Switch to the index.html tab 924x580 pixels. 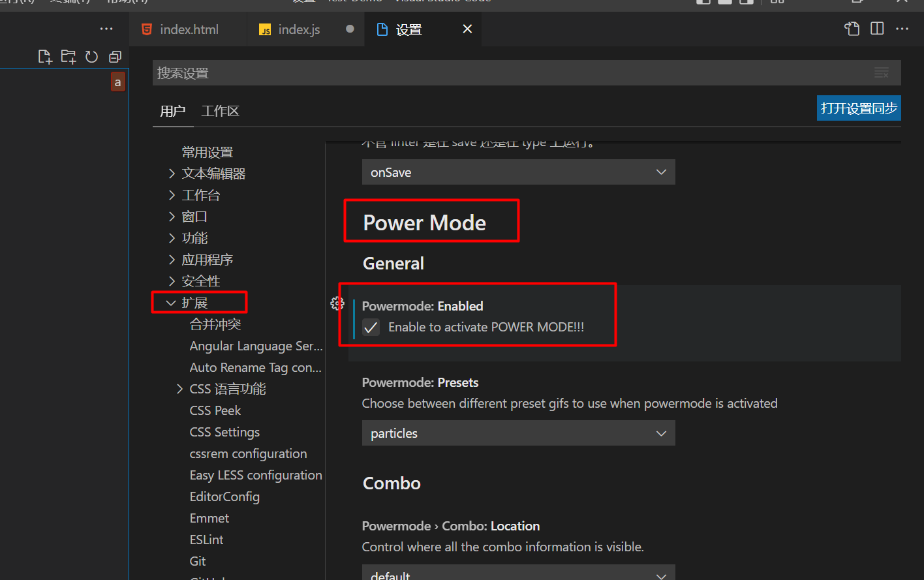189,29
